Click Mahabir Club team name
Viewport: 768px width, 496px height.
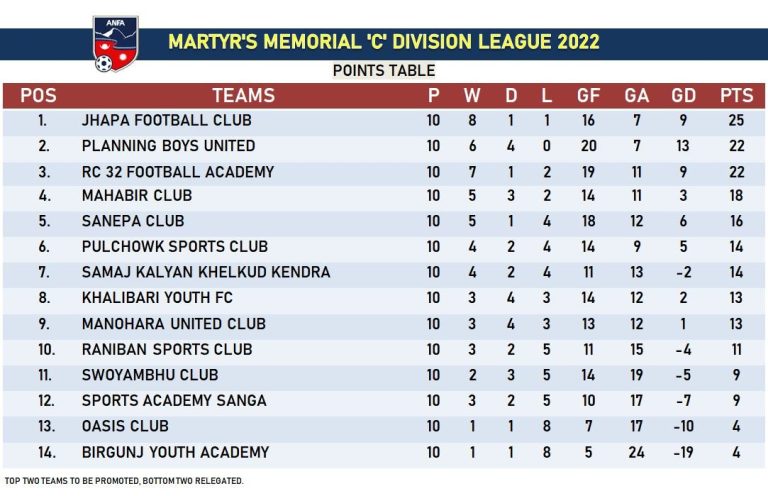coord(137,196)
